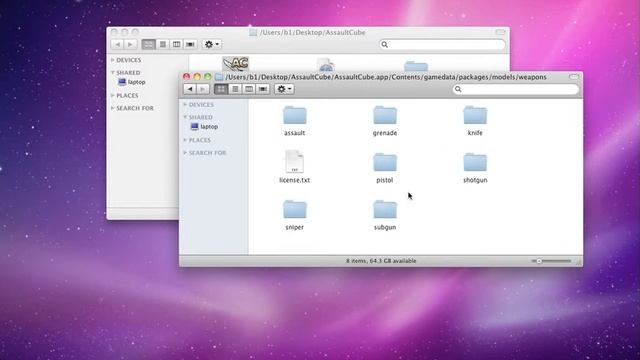Select laptop in the weapons window sidebar
The width and height of the screenshot is (640, 360).
click(x=204, y=127)
